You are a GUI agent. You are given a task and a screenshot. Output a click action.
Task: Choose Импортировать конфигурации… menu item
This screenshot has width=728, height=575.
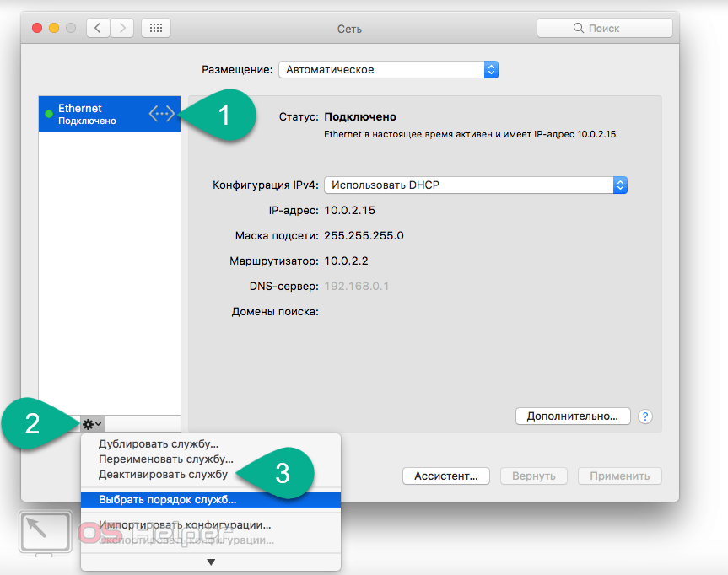(x=185, y=524)
